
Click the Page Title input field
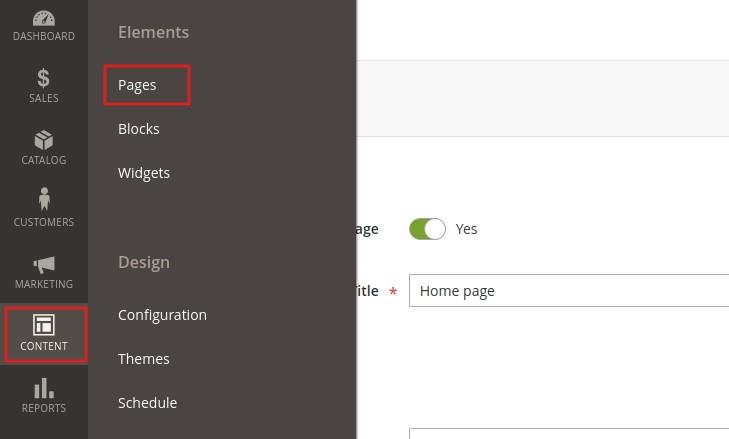tap(568, 291)
